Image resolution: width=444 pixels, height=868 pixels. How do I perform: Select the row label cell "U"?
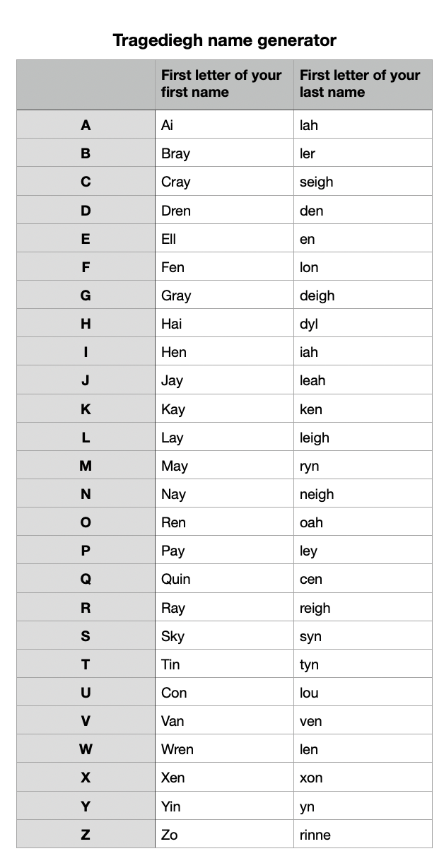pos(86,693)
